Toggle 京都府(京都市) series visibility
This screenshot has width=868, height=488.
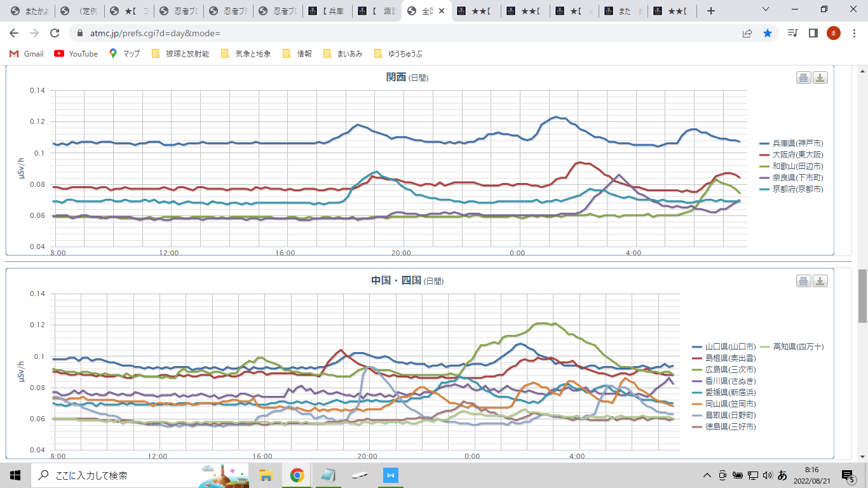(792, 189)
